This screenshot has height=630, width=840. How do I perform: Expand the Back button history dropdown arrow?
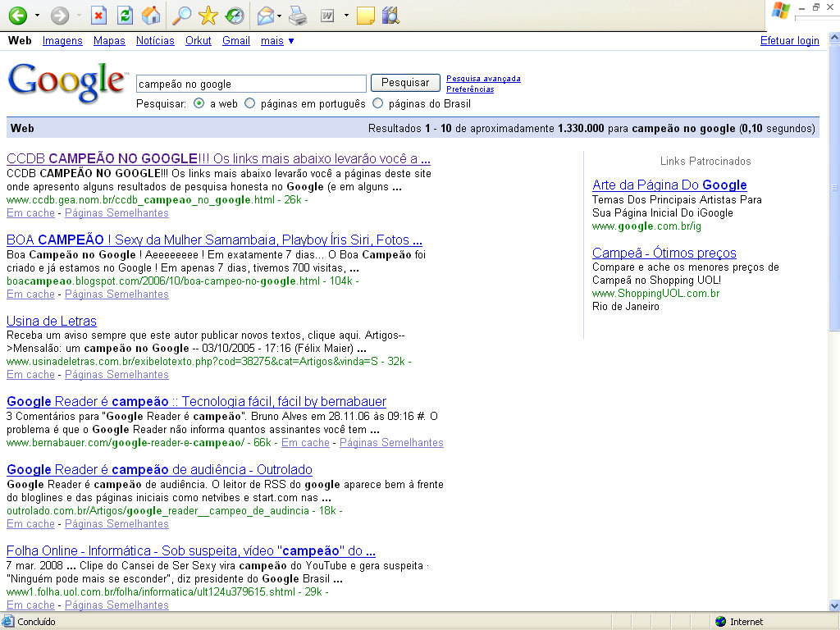37,16
